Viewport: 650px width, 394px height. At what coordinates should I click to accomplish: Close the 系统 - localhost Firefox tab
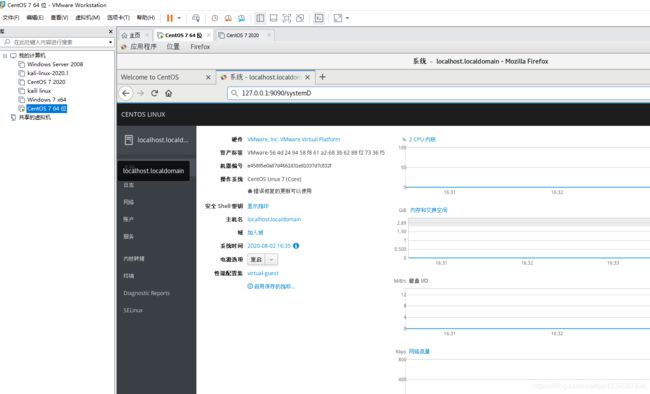[307, 77]
